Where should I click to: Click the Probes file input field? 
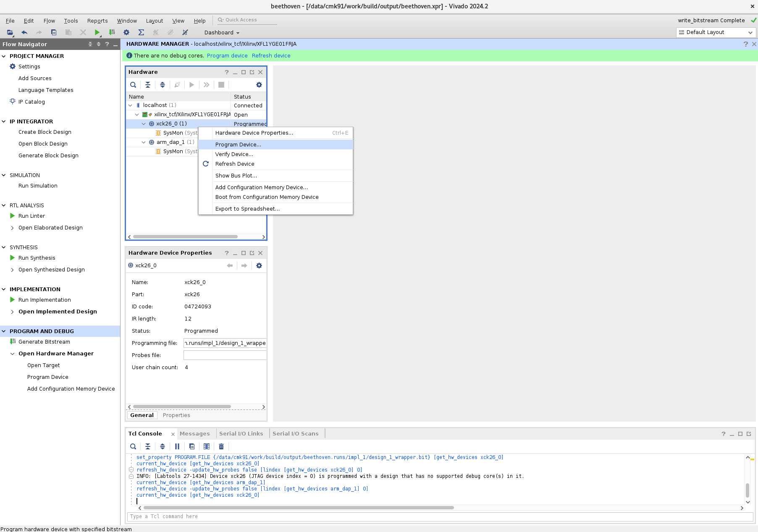[x=225, y=355]
